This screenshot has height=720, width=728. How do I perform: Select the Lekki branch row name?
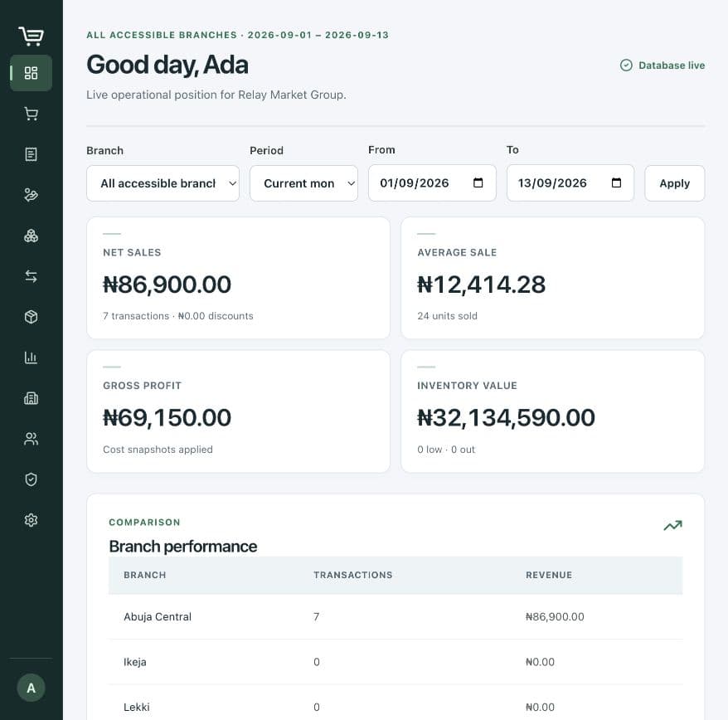137,707
